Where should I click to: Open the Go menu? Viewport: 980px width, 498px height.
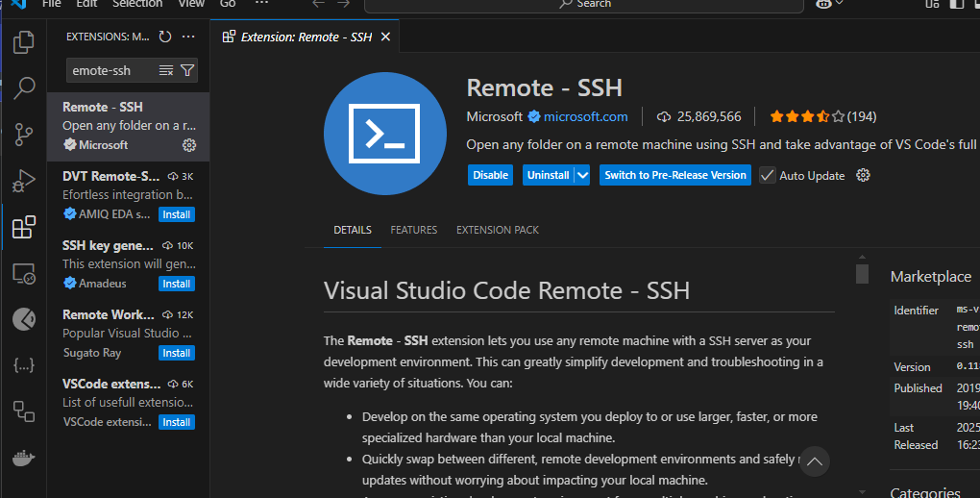(228, 4)
